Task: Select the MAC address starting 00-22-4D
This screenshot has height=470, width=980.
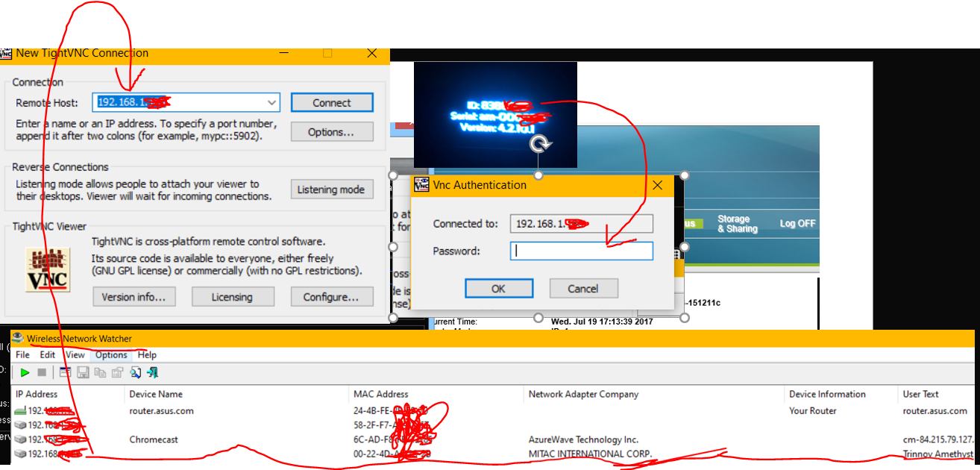Action: [392, 454]
